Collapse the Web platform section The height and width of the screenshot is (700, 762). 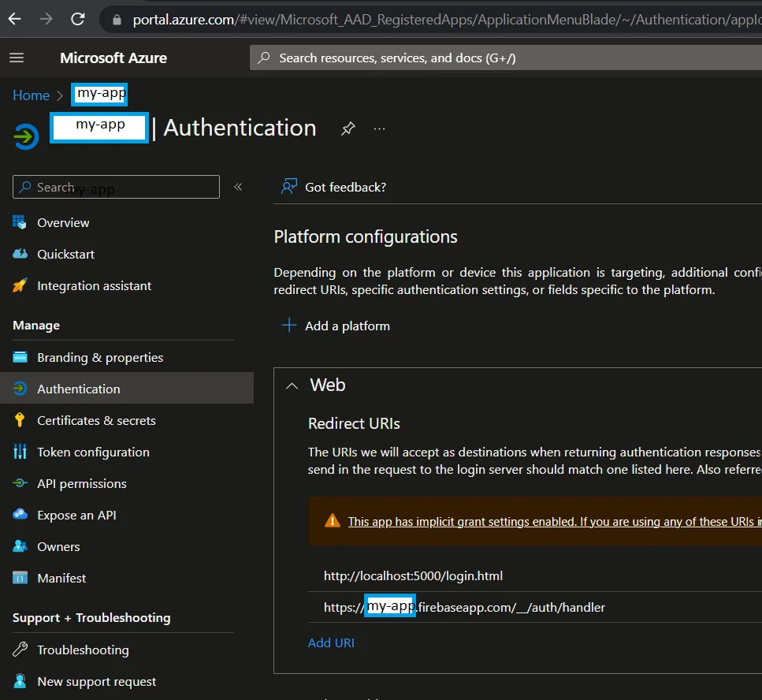292,385
